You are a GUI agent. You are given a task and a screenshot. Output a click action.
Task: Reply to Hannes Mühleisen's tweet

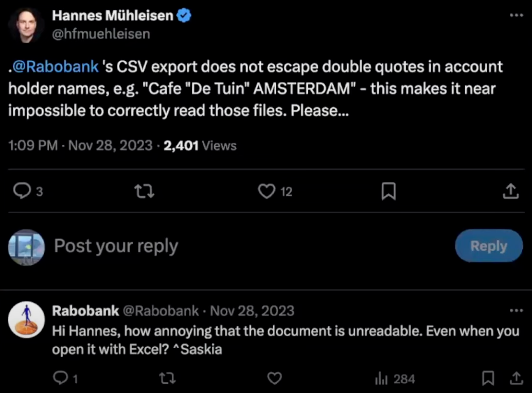click(22, 191)
